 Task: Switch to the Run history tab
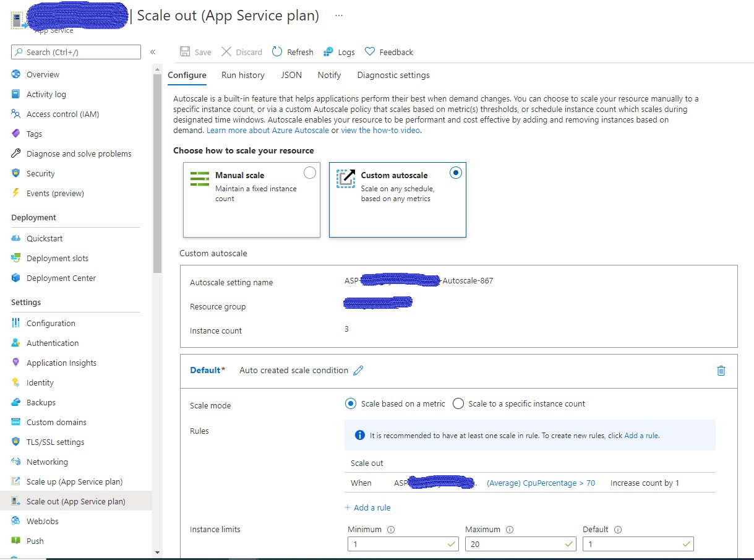[243, 75]
